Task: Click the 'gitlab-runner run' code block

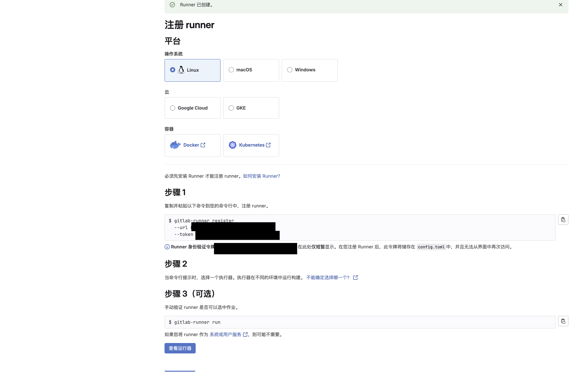Action: click(x=360, y=322)
